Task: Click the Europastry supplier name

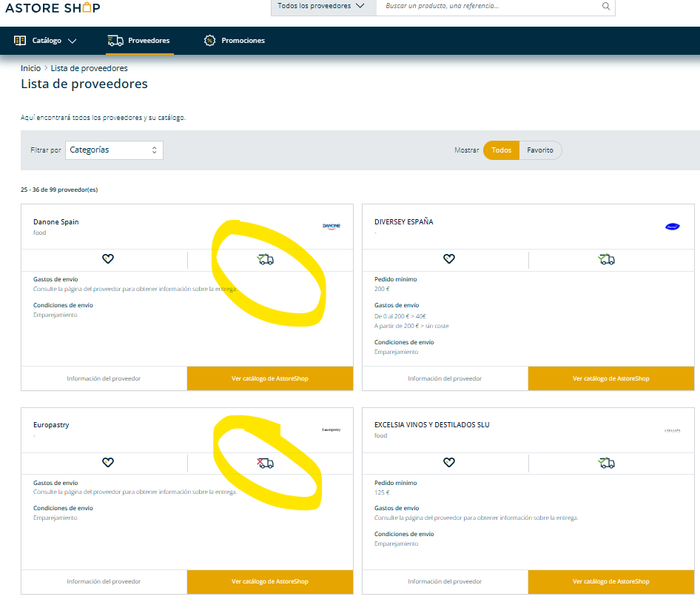Action: click(x=51, y=425)
